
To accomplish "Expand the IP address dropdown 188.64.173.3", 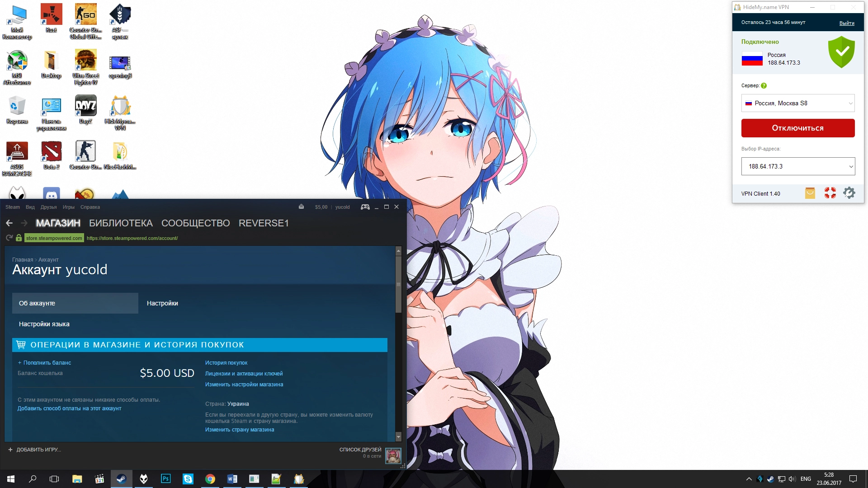I will 798,166.
